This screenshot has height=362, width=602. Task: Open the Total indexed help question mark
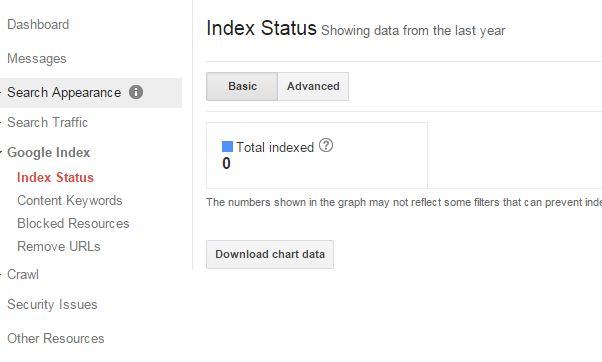click(x=326, y=145)
